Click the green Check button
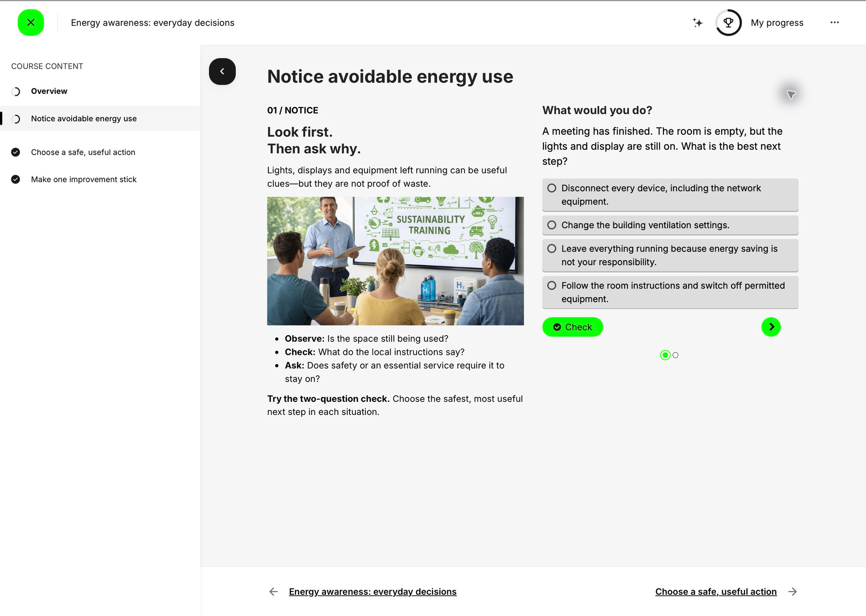The width and height of the screenshot is (866, 616). [572, 327]
